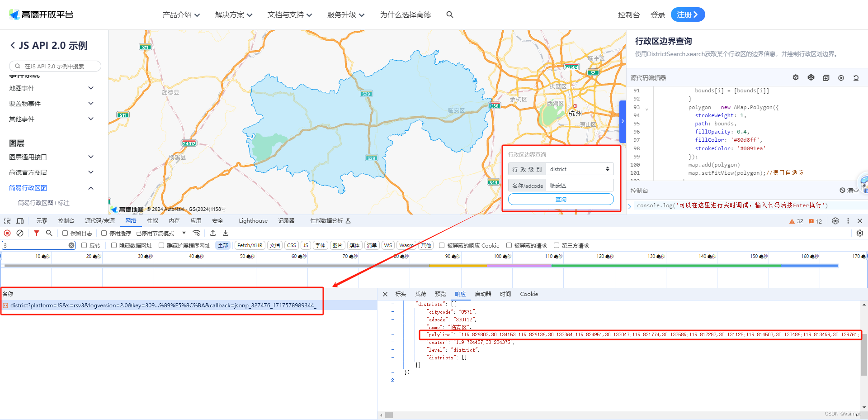Screen dimensions: 868x420
Task: Activate the DevTools element inspector icon
Action: coord(7,221)
